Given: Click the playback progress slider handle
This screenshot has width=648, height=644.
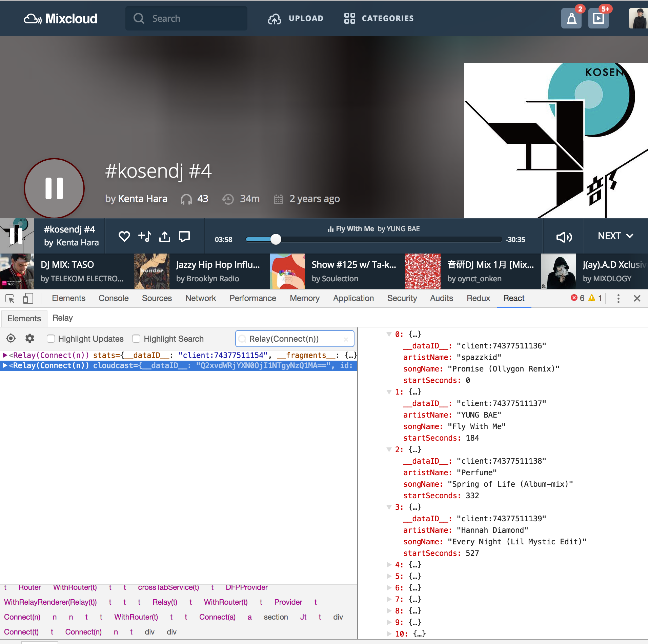Looking at the screenshot, I should pyautogui.click(x=276, y=239).
